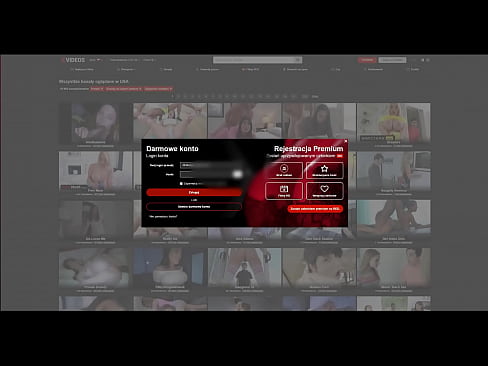Click the red Premium signup button
This screenshot has height=366, width=488.
(x=315, y=209)
